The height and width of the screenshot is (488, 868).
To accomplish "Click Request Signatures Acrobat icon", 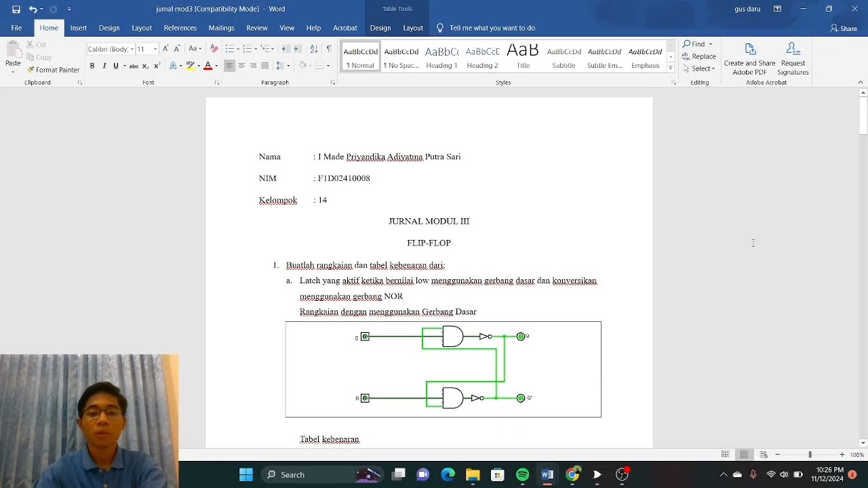I will point(793,59).
